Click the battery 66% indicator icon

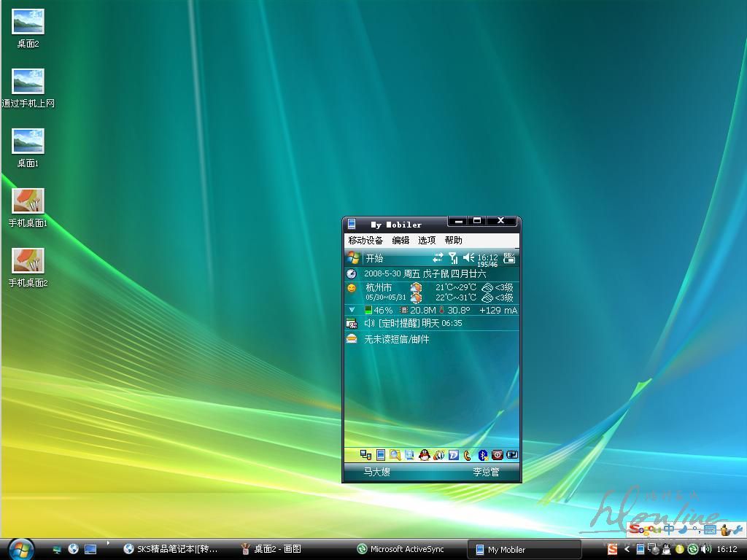click(509, 257)
